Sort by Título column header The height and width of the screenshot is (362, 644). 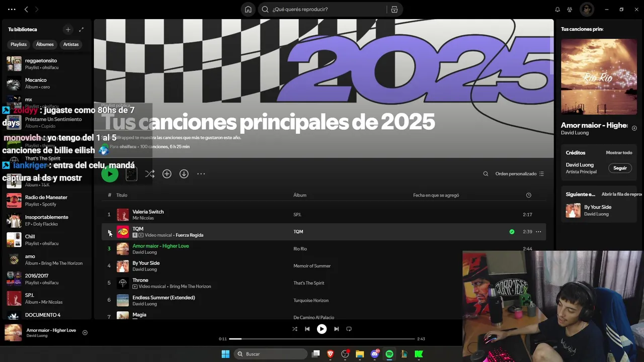(x=122, y=195)
